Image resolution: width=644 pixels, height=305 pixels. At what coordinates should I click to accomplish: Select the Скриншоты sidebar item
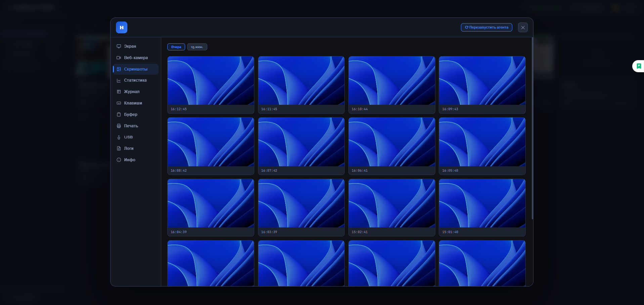(x=136, y=69)
